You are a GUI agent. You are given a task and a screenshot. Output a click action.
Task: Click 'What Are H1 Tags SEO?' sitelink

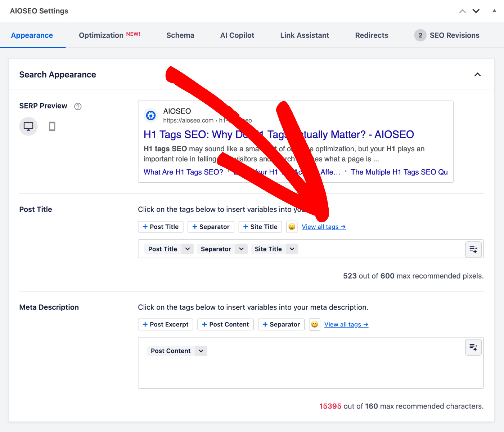click(x=183, y=172)
